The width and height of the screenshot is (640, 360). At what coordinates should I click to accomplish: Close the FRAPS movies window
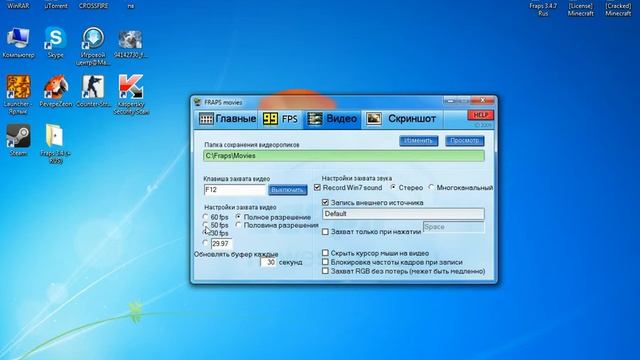(x=482, y=100)
